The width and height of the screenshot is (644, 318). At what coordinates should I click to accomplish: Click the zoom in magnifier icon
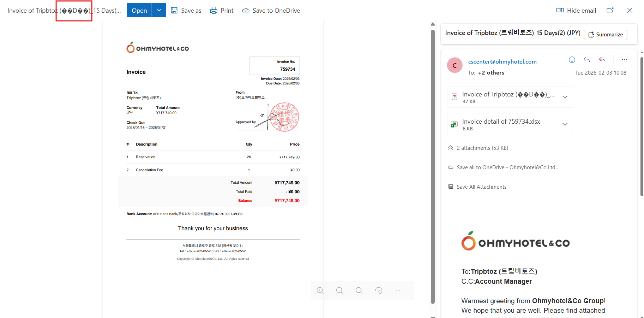(x=320, y=290)
